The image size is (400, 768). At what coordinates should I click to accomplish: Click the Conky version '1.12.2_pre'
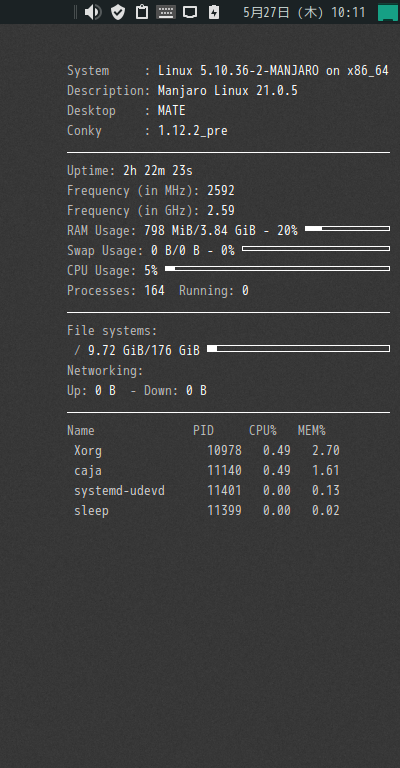193,131
